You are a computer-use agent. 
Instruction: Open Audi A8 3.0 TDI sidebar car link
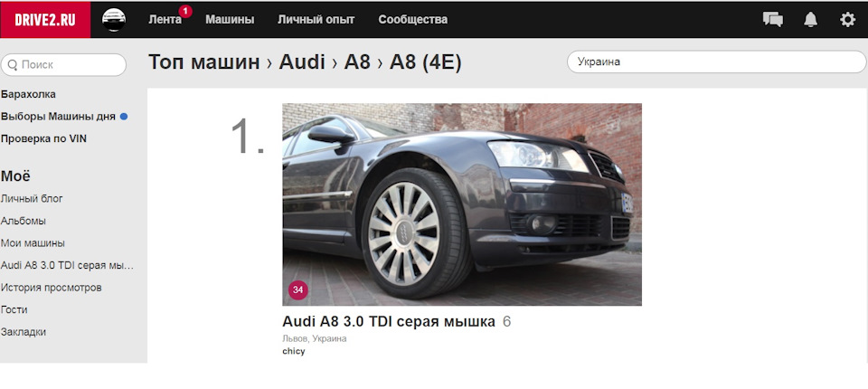click(68, 265)
